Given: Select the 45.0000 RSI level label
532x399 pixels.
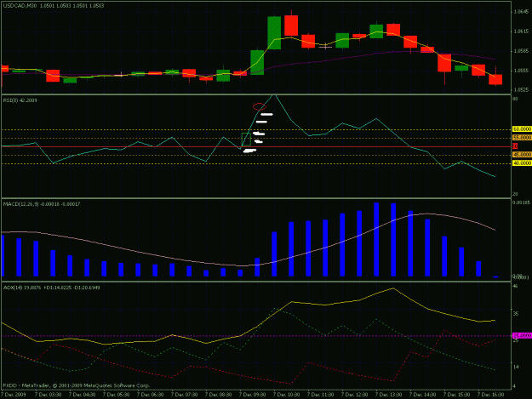Looking at the screenshot, I should tap(522, 155).
